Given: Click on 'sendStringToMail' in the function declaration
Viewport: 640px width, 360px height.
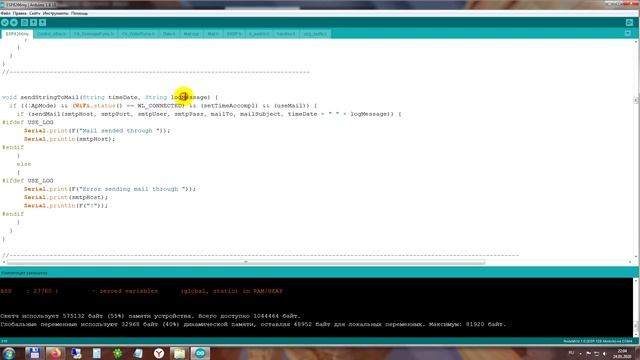Looking at the screenshot, I should tap(49, 97).
